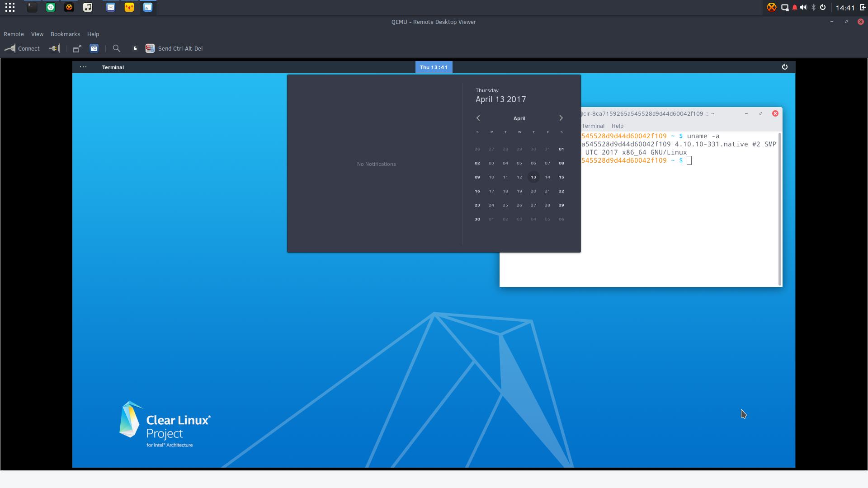Open the RSS feed reader icon
Viewport: 868px width, 488px height.
click(148, 7)
